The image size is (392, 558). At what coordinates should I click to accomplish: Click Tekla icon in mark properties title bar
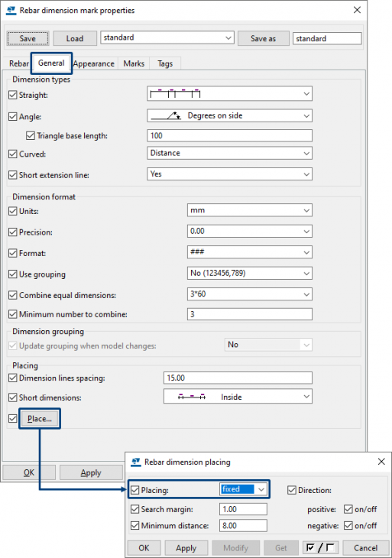tap(11, 11)
